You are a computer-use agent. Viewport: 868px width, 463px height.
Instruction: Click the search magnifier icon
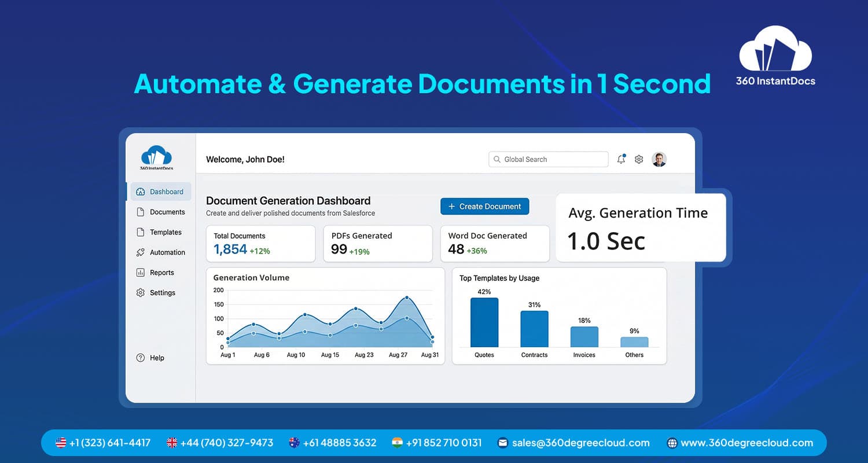coord(497,159)
